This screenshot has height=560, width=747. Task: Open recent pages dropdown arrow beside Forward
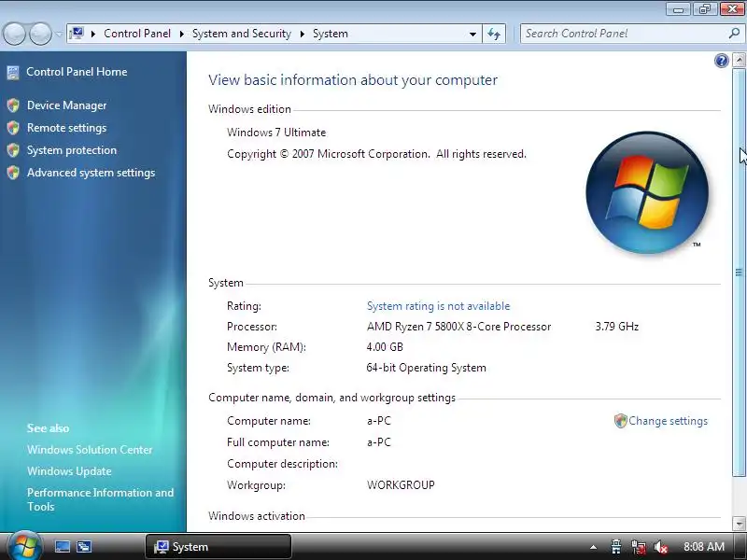[59, 34]
